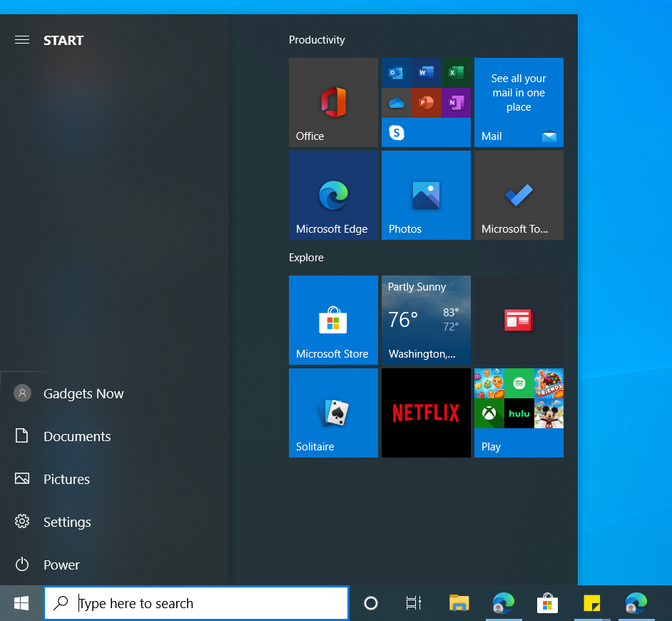Open the Netflix tile
672x621 pixels.
tap(426, 413)
